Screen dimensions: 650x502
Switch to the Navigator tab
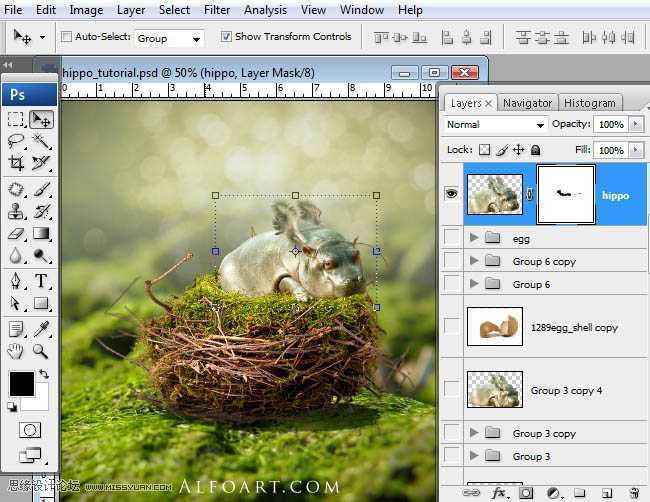pyautogui.click(x=527, y=103)
